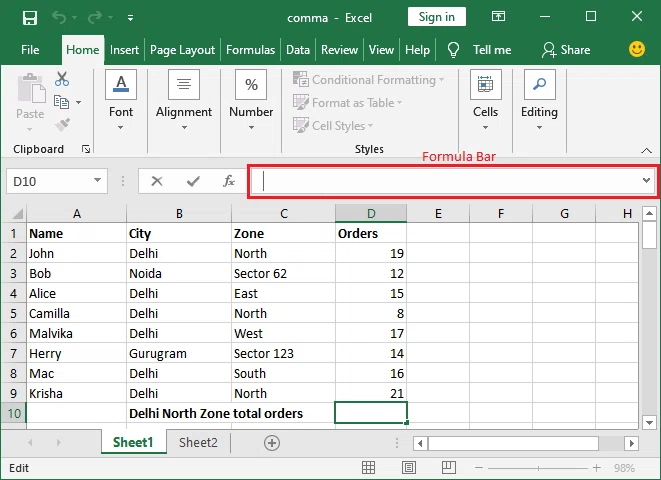Click horizontal scrollbar left arrow
Image resolution: width=661 pixels, height=480 pixels.
coord(420,443)
